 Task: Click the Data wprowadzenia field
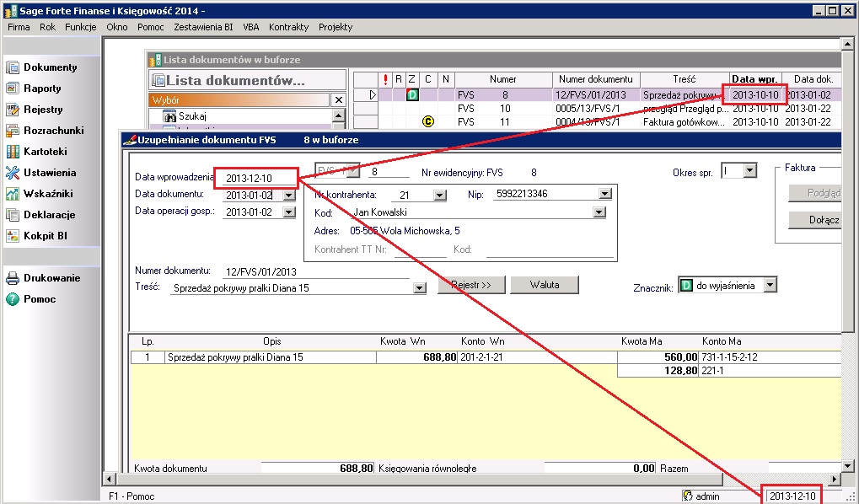click(x=255, y=178)
